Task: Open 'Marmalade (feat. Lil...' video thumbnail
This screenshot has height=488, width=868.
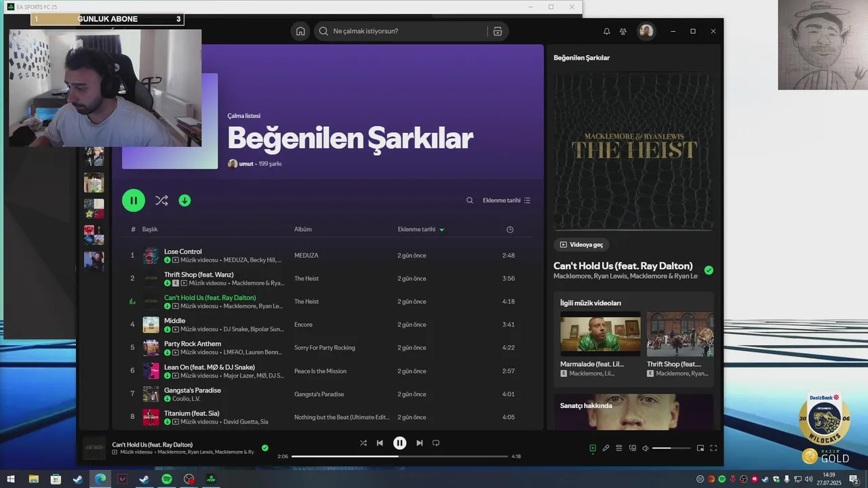Action: (x=600, y=333)
